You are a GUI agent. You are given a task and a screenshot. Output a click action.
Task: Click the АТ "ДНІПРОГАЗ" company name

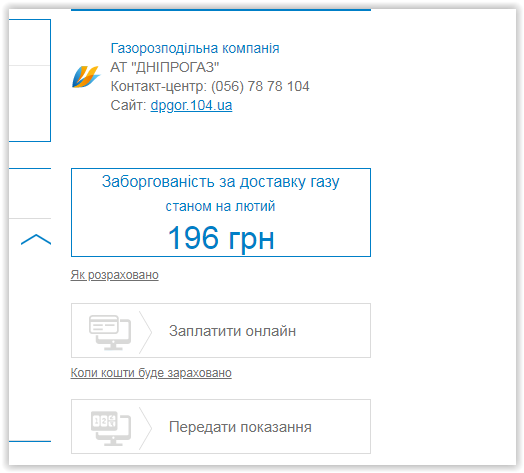coord(165,67)
